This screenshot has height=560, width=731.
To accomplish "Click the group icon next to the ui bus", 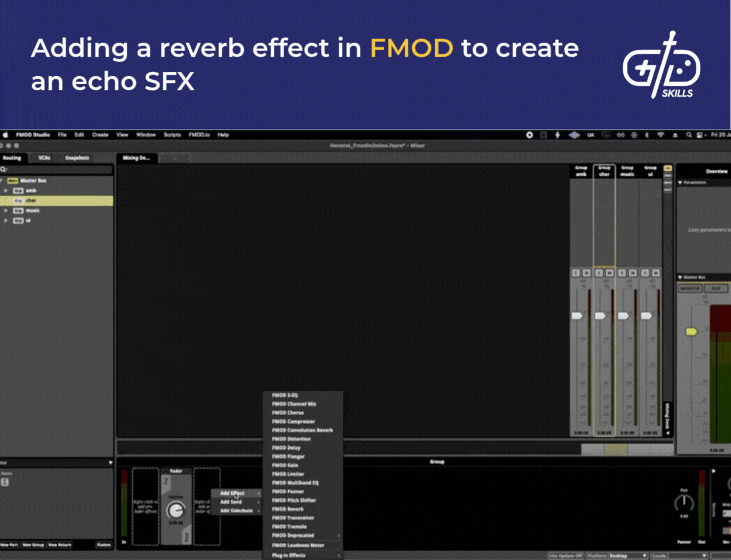I will tap(18, 220).
